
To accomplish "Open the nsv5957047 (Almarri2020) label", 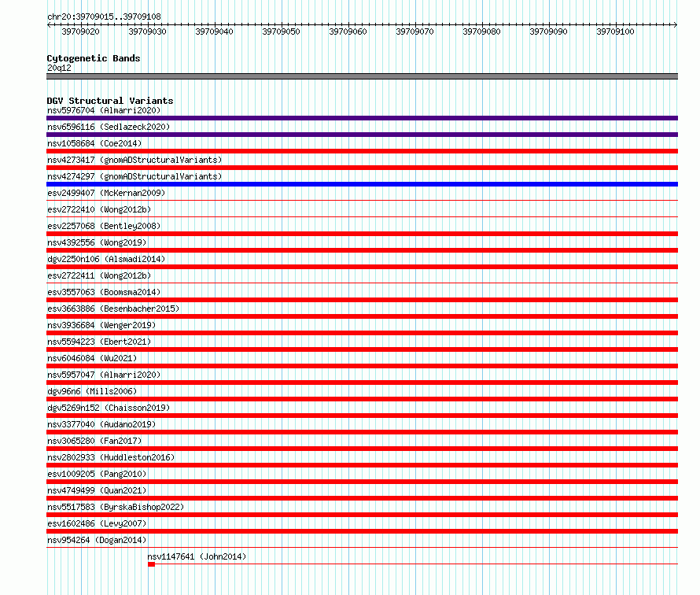I will [104, 375].
